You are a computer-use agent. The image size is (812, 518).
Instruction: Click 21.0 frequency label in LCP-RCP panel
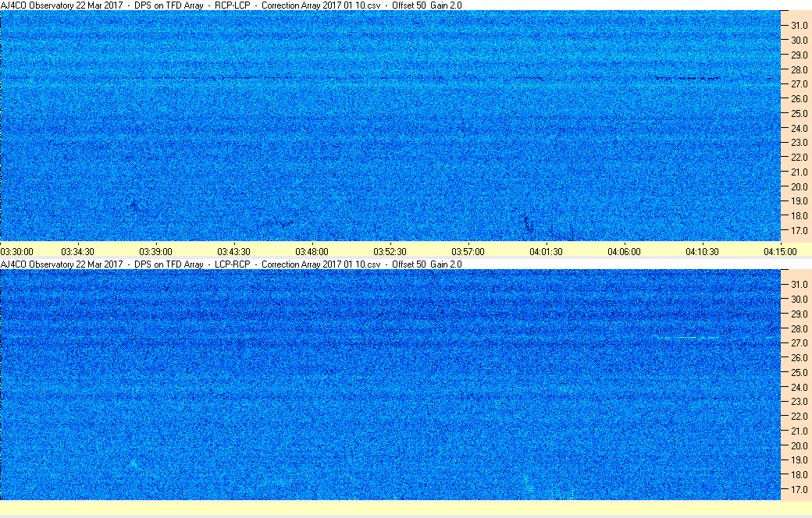tap(799, 431)
